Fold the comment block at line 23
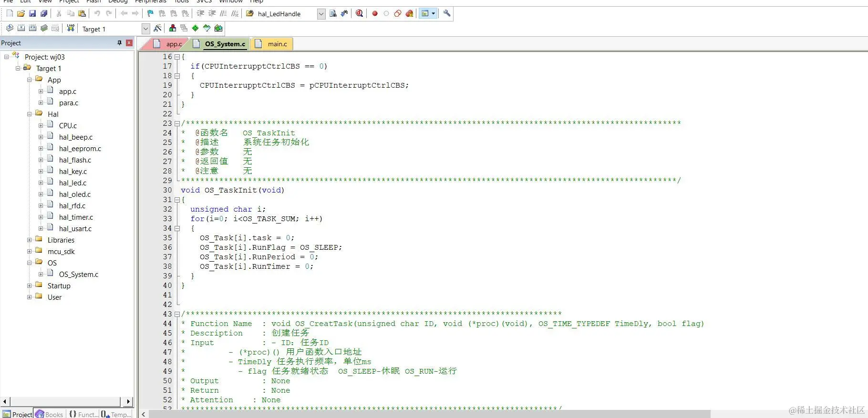This screenshot has width=868, height=418. pos(177,123)
